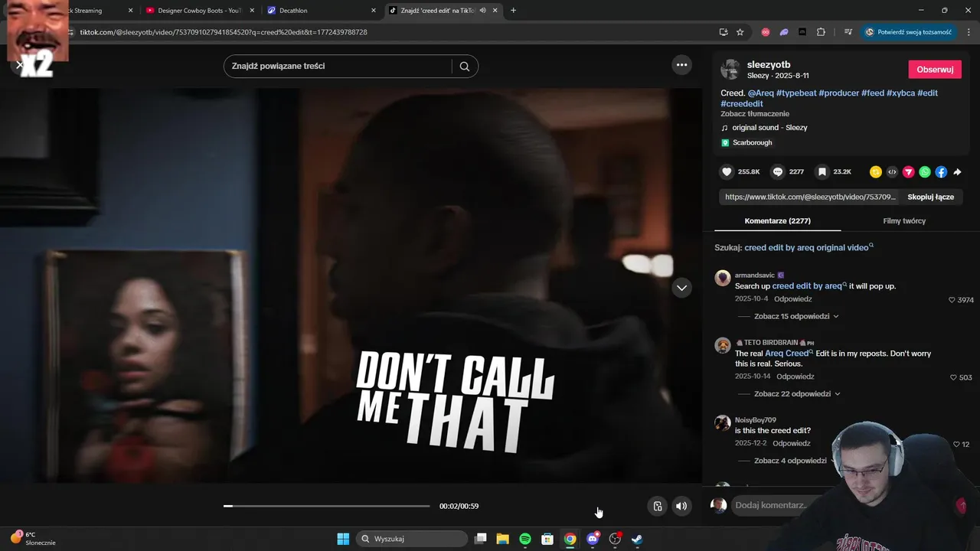Open Spotify from the taskbar
Screen dimensions: 980x551
pyautogui.click(x=525, y=539)
